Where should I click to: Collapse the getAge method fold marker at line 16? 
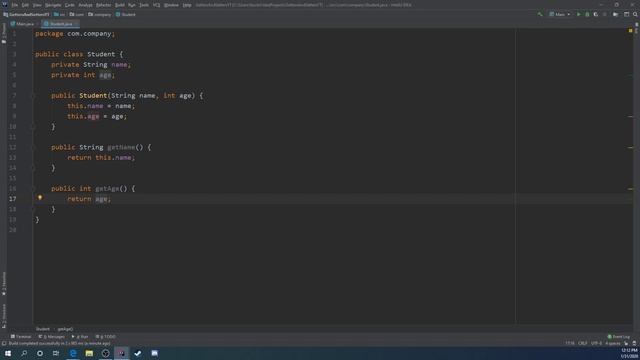click(x=34, y=189)
